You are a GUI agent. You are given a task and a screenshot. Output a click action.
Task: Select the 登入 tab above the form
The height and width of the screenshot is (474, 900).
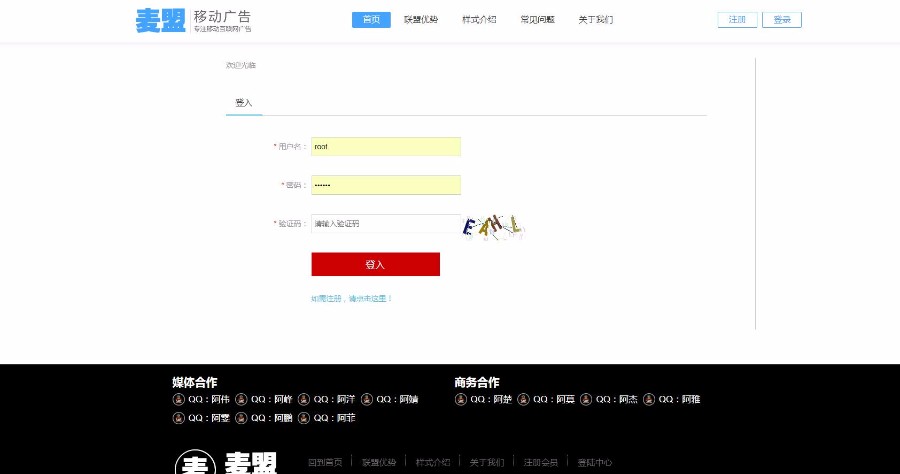coord(244,103)
